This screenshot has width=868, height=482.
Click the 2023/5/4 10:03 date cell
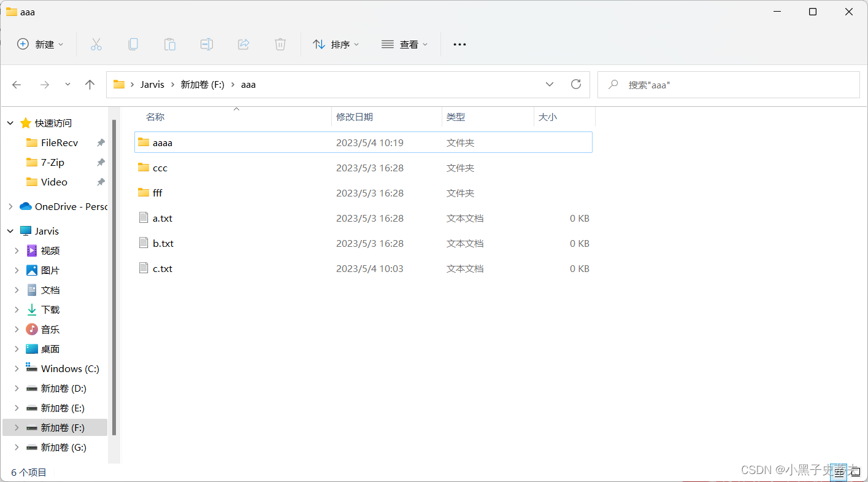(370, 268)
